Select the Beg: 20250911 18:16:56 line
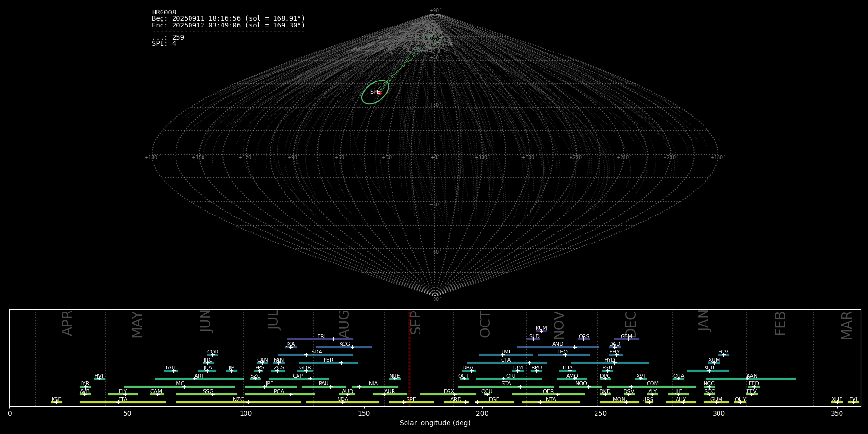Viewport: 868px width, 434px height. [229, 19]
